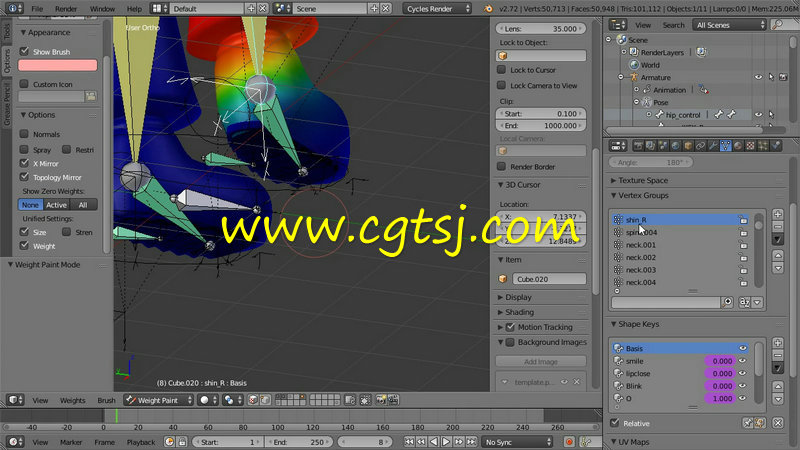Open the Brush menu in viewport header

(106, 400)
